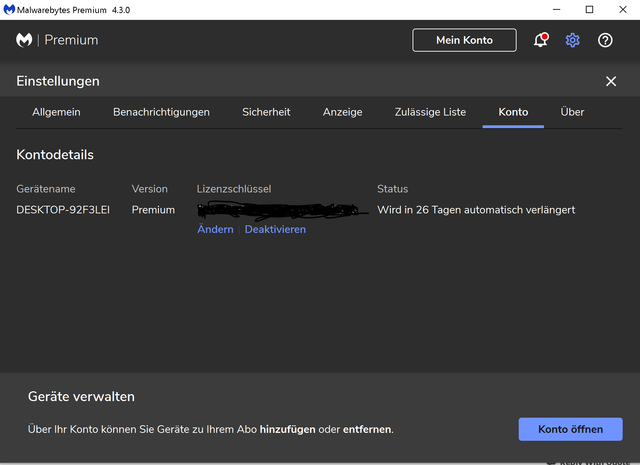
Task: Click the Einstellungen panel title
Action: point(58,81)
